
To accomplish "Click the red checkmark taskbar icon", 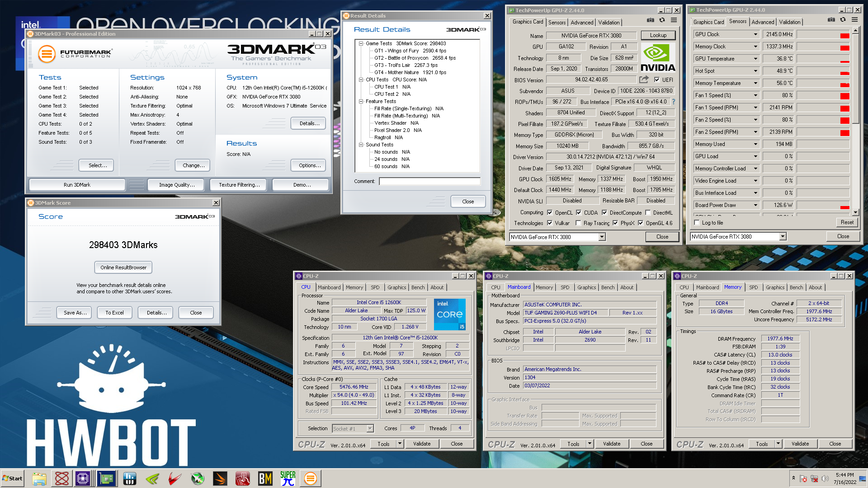I will click(175, 479).
